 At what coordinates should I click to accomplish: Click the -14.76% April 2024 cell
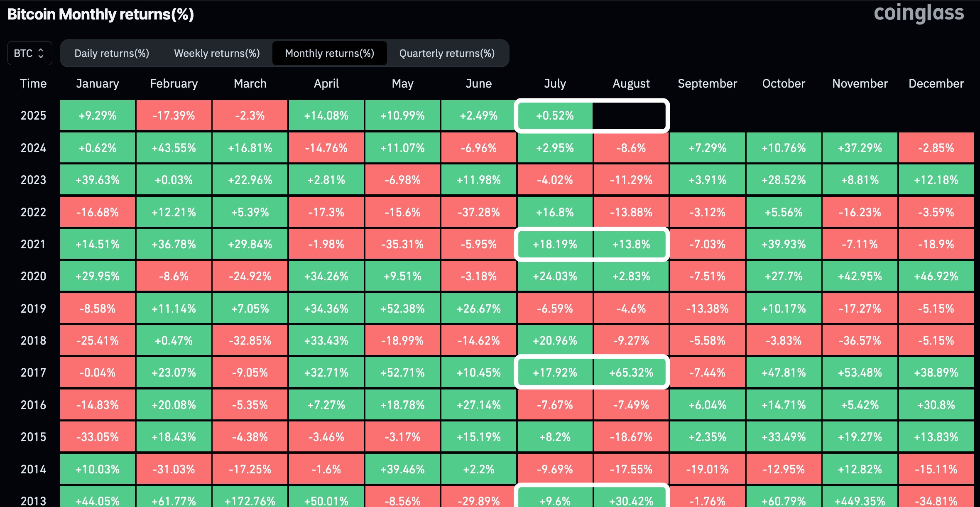pos(326,147)
